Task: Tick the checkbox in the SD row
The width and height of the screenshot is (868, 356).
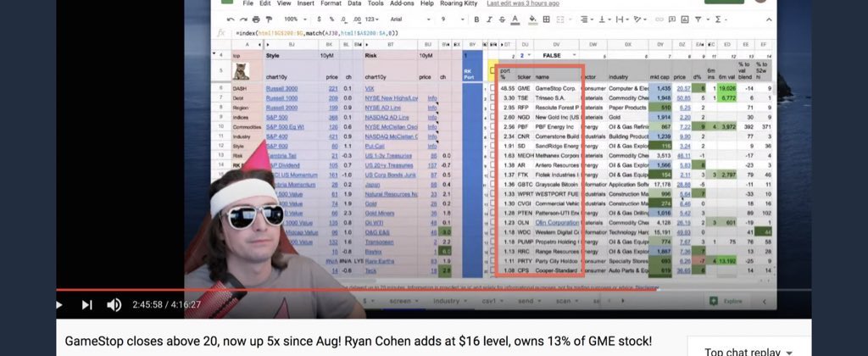Action: pyautogui.click(x=492, y=146)
